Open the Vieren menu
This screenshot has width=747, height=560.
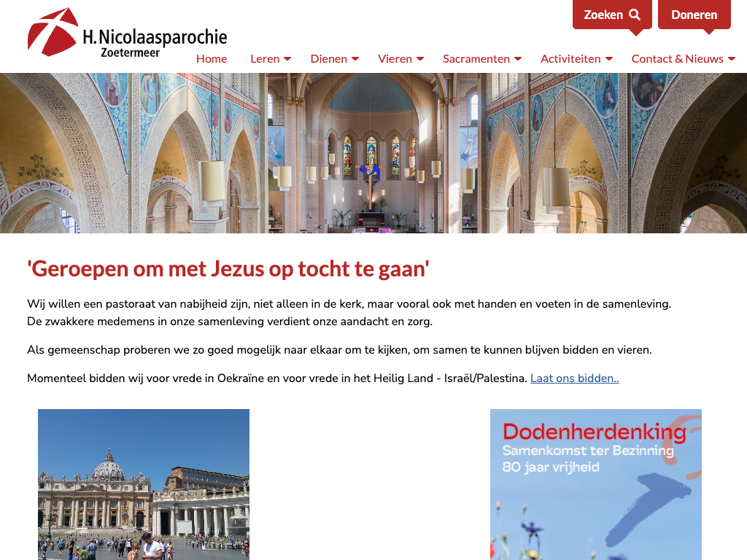[x=395, y=59]
